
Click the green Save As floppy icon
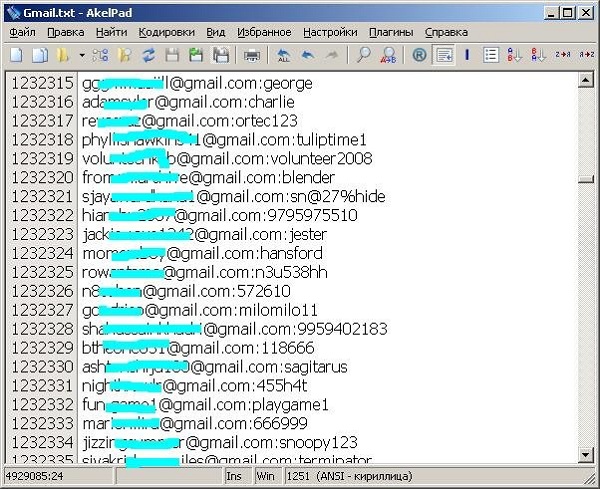(196, 55)
